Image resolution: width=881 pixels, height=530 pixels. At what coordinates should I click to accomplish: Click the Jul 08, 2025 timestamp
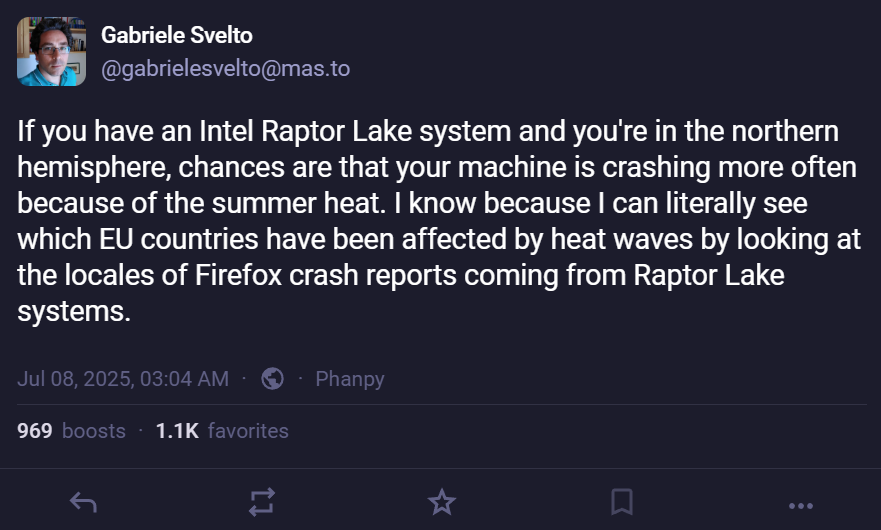click(x=123, y=379)
